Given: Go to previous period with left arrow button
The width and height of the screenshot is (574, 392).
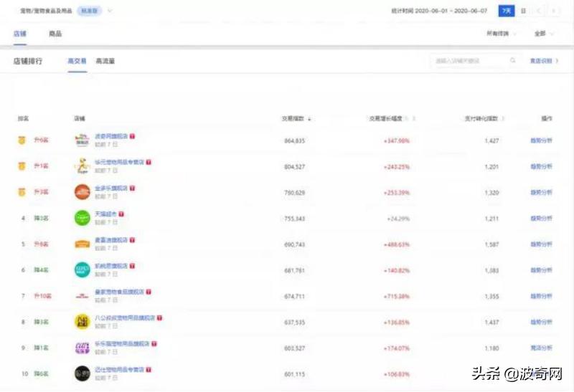Looking at the screenshot, I should (539, 11).
